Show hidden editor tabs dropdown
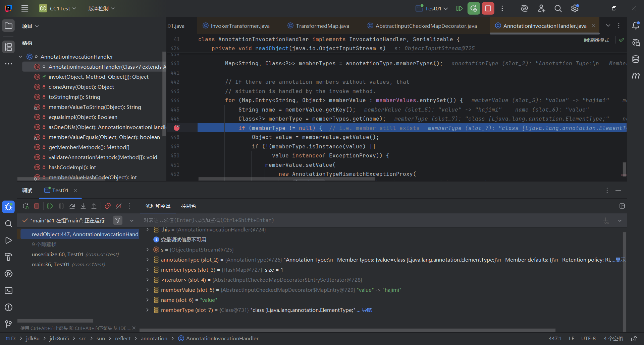The width and height of the screenshot is (644, 345). (x=608, y=25)
